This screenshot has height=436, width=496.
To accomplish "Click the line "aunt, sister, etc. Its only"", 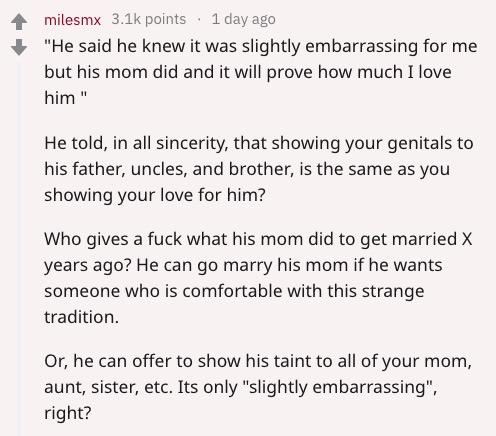I will pyautogui.click(x=241, y=387).
